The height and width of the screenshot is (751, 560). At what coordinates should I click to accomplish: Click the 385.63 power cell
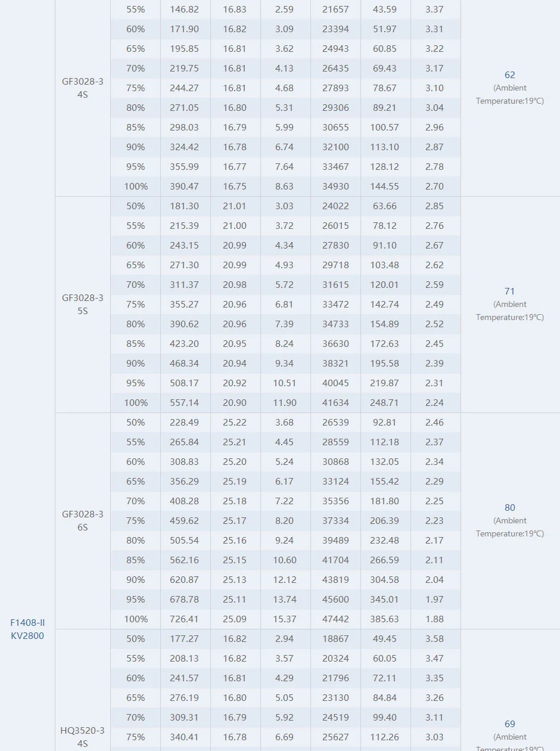385,619
